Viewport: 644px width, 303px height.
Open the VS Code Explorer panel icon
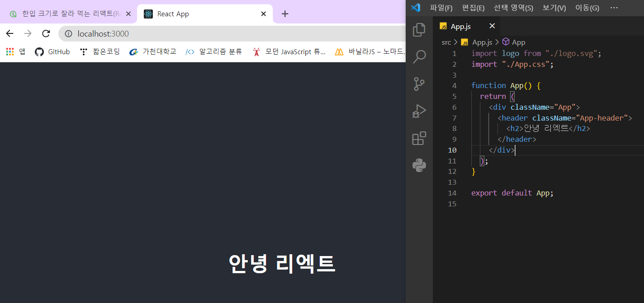[419, 30]
